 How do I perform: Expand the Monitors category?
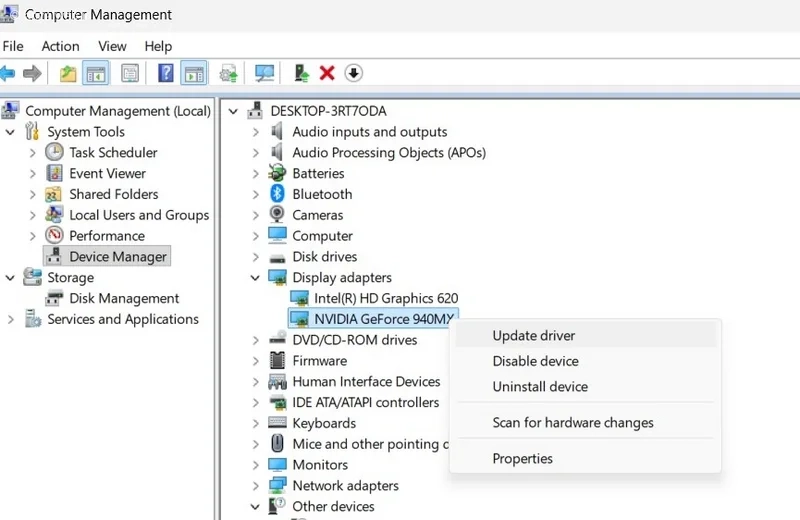click(x=255, y=465)
